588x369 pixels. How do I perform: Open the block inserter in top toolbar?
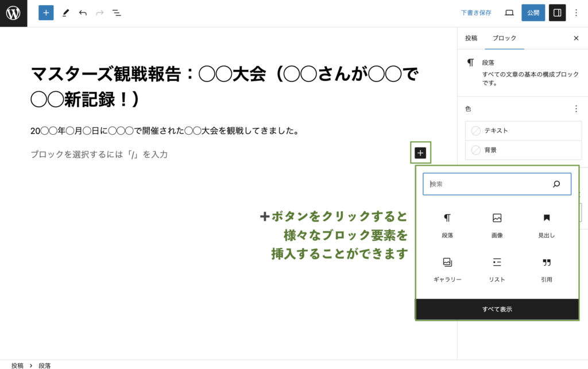point(46,13)
